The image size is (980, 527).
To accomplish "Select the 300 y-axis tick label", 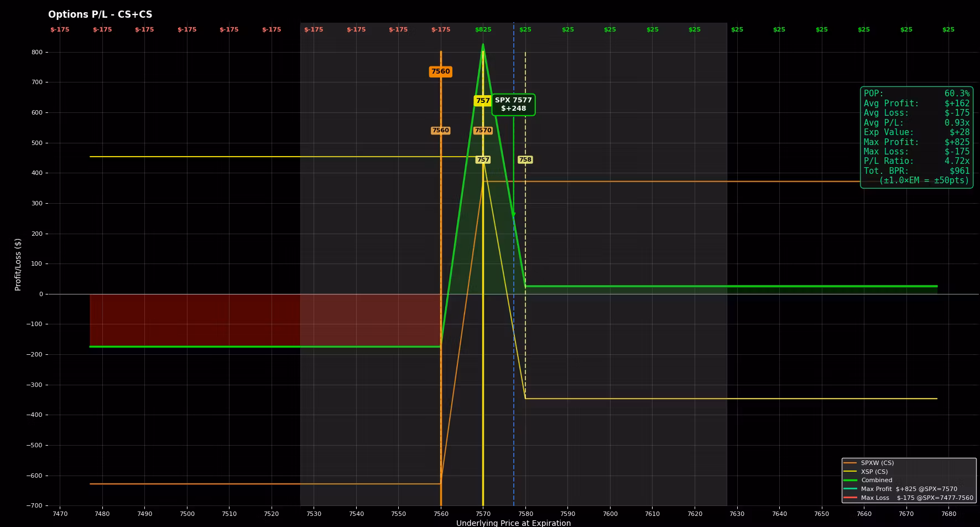I will 37,203.
